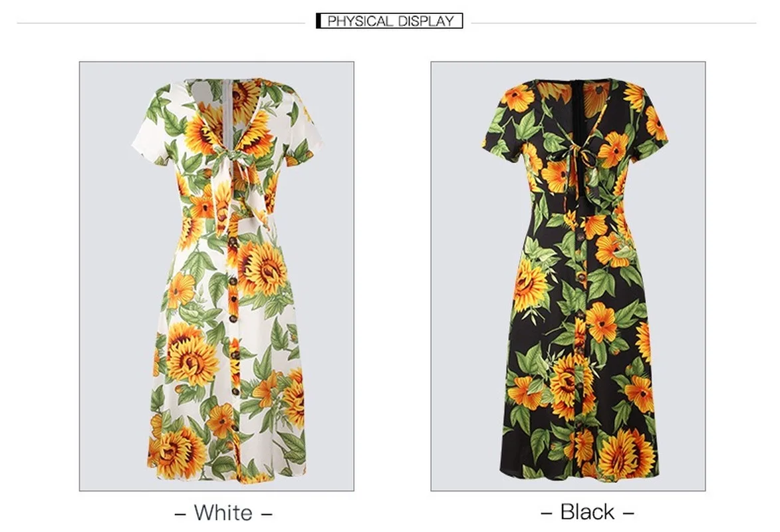780x532 pixels.
Task: Select the black sunflower dress photo
Action: [568, 276]
